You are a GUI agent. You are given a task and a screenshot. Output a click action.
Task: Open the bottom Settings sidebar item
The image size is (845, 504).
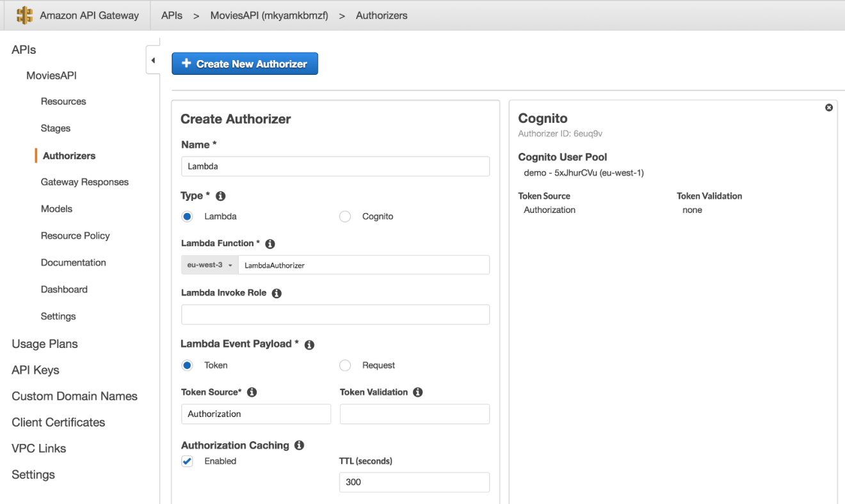click(x=33, y=475)
